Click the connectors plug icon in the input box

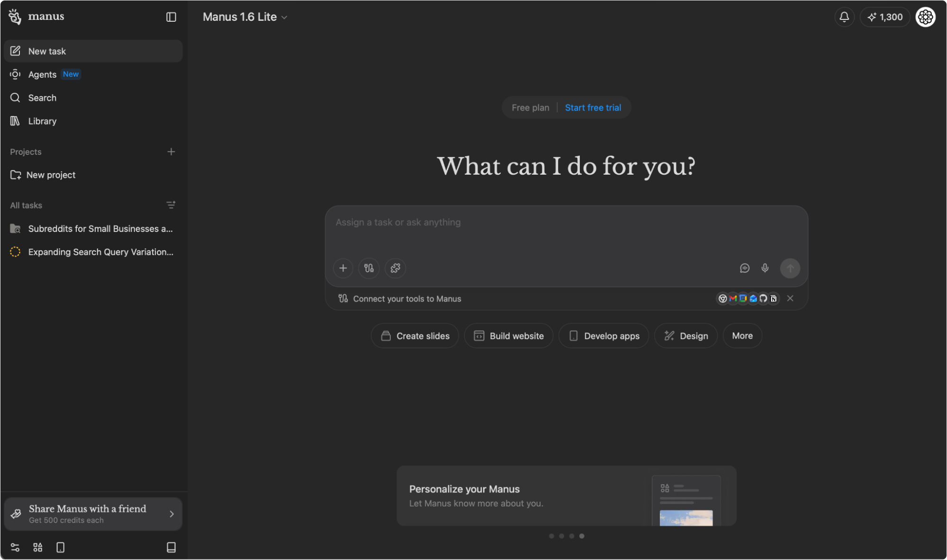point(369,268)
